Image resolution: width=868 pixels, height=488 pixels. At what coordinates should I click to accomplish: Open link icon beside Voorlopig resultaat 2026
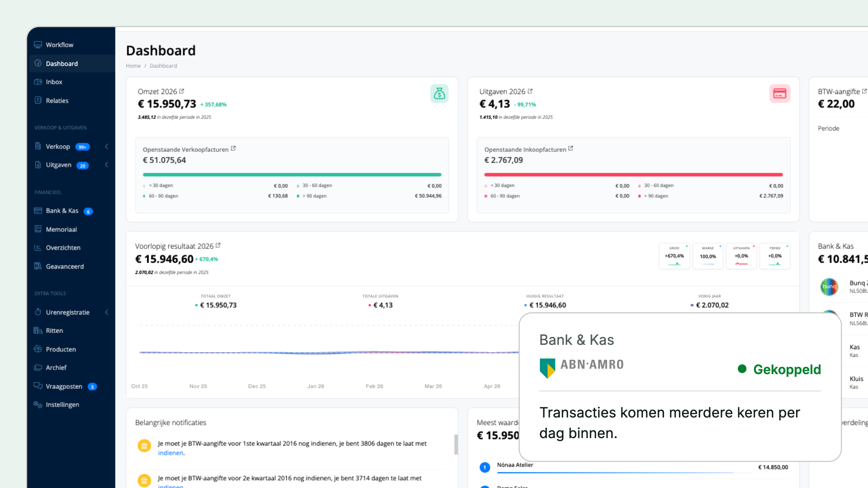pos(218,245)
